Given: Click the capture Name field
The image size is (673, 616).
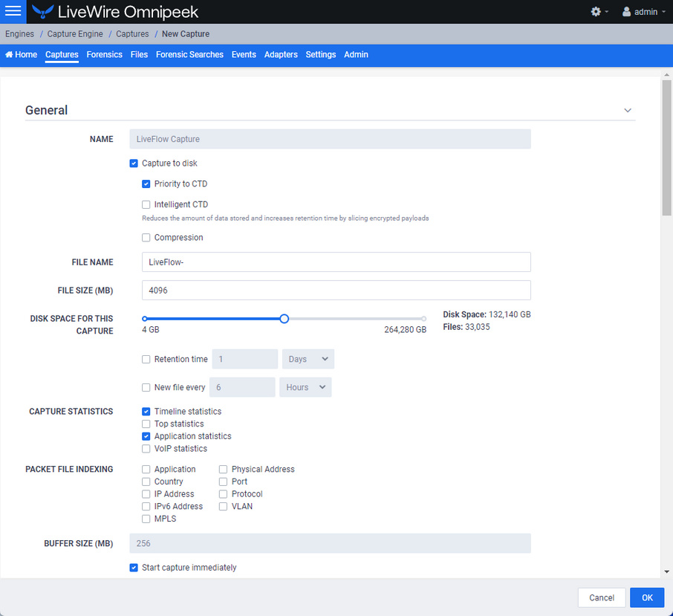Looking at the screenshot, I should (330, 139).
